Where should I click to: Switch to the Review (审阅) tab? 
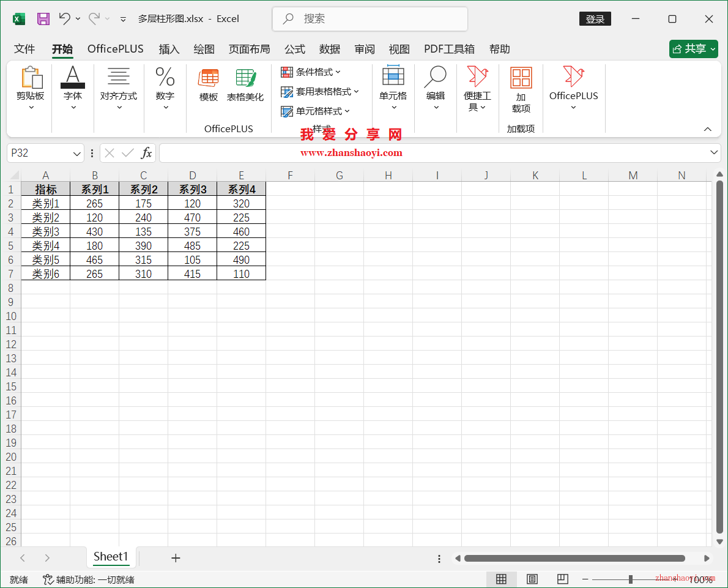point(365,49)
